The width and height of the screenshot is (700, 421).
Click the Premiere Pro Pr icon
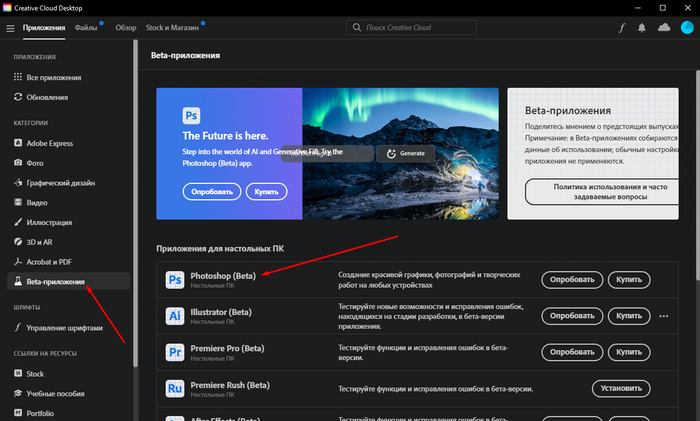click(175, 352)
